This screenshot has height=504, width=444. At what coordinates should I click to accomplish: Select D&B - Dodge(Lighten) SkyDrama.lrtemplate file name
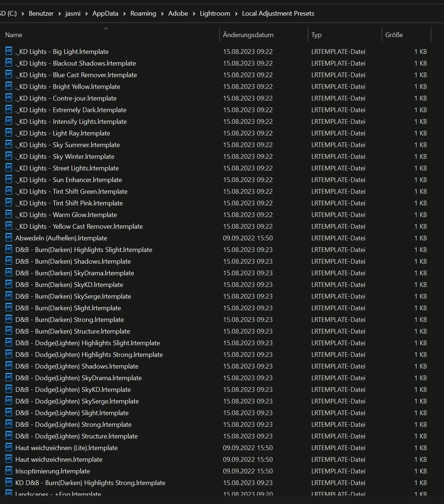point(78,378)
